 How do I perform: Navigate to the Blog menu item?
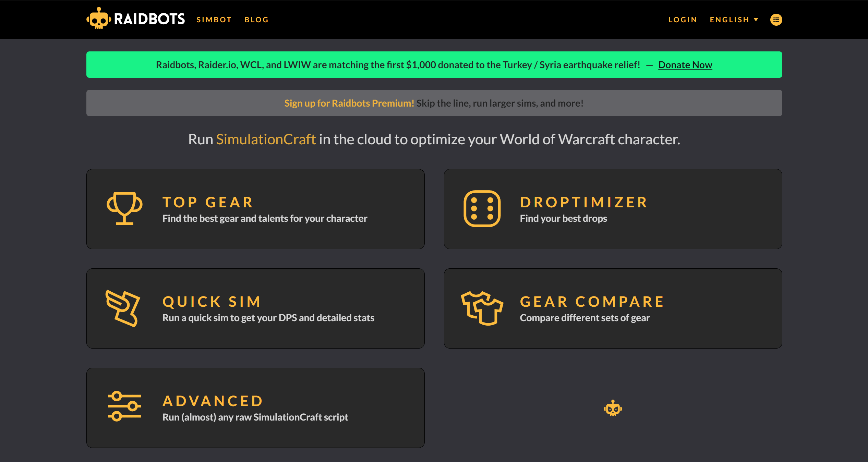click(x=257, y=20)
